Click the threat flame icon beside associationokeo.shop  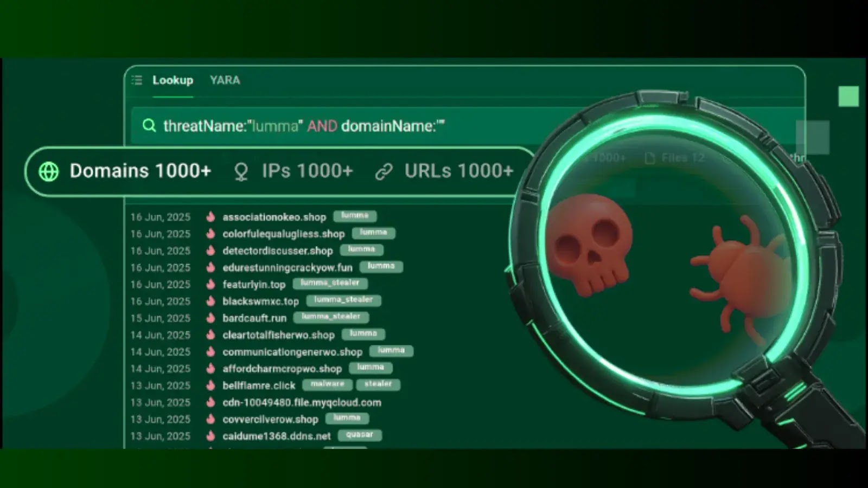(x=210, y=217)
